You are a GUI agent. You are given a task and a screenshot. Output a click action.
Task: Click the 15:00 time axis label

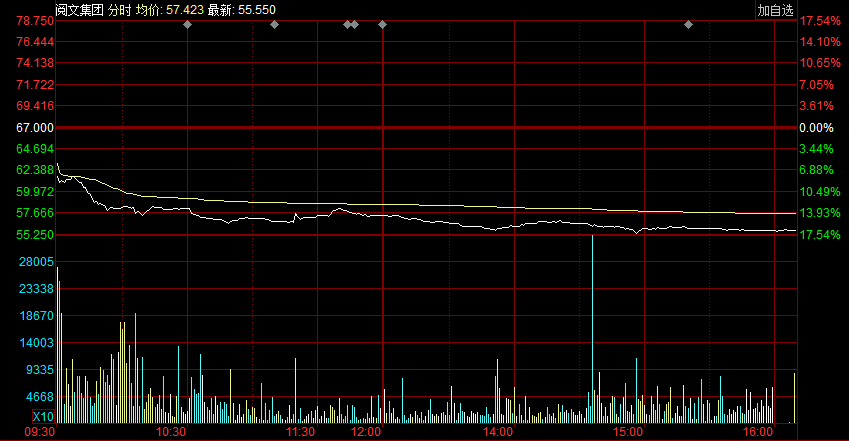[x=628, y=432]
